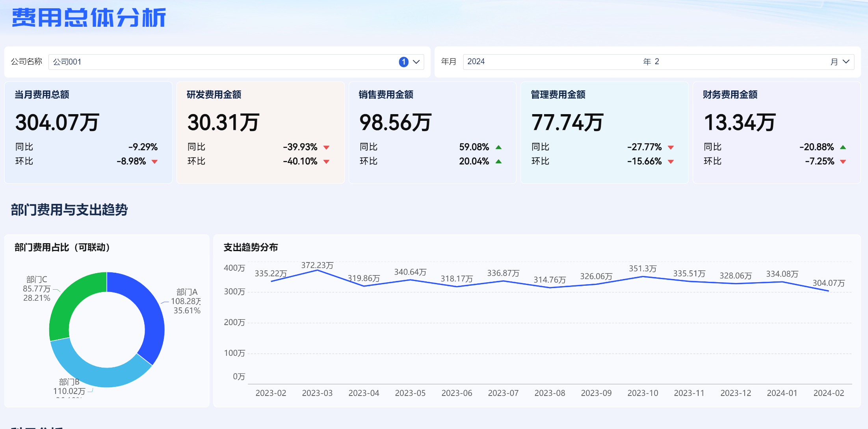
Task: Click red down arrow beside -7.25% 环比
Action: 843,162
